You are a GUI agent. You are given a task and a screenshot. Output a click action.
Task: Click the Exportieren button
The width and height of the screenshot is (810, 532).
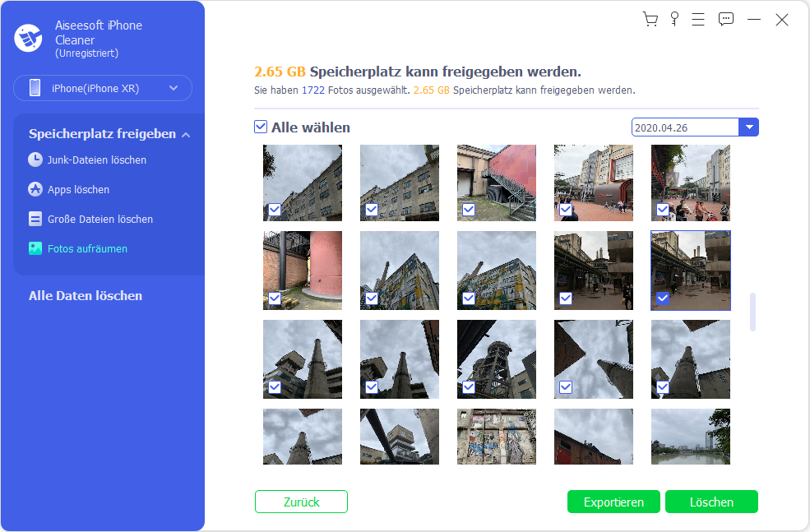[613, 502]
